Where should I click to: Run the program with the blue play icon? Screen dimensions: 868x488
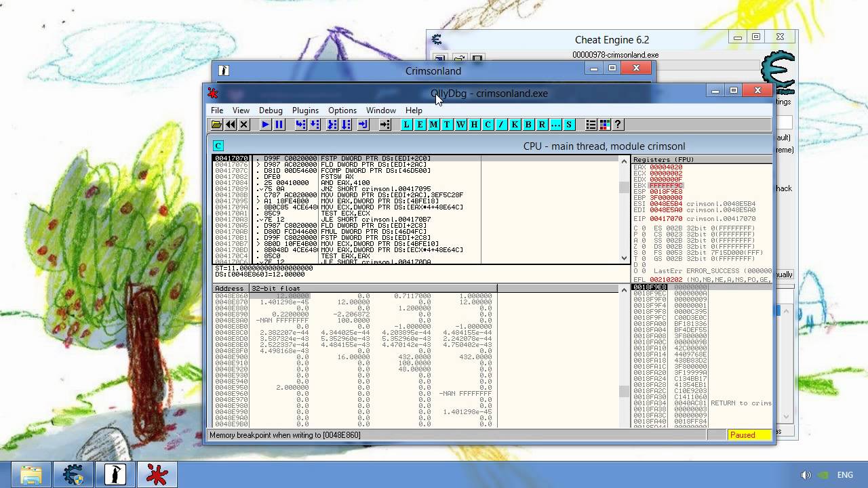(265, 125)
